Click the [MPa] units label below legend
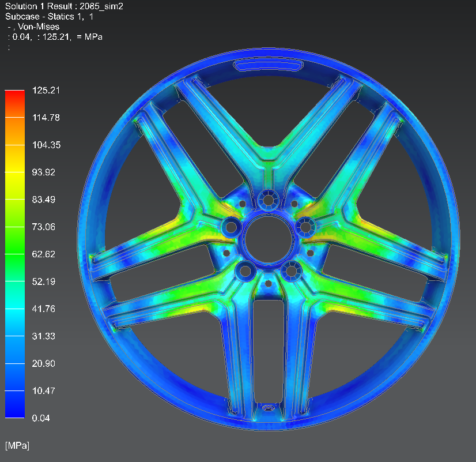476x462 pixels. [x=17, y=445]
